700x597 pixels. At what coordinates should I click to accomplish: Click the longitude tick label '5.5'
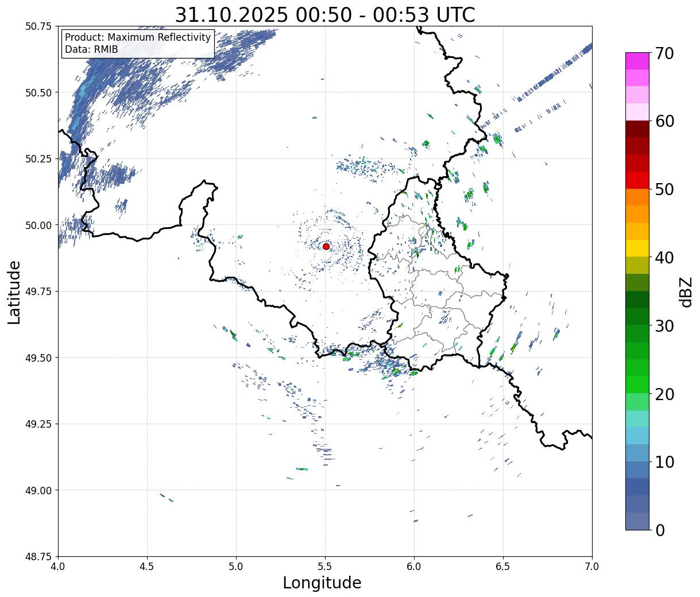point(325,567)
